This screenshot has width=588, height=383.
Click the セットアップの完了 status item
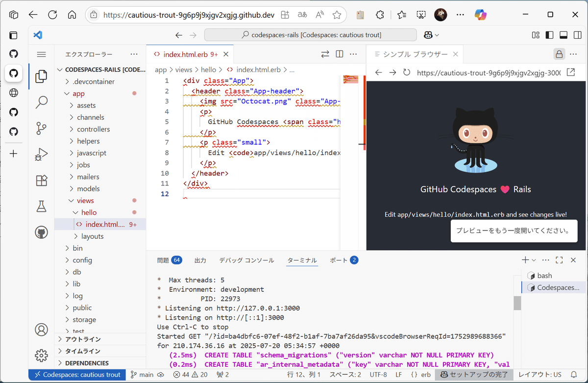coord(474,375)
